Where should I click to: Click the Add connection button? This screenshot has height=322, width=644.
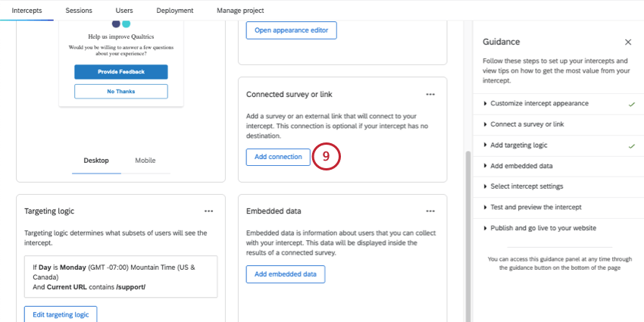click(x=278, y=157)
